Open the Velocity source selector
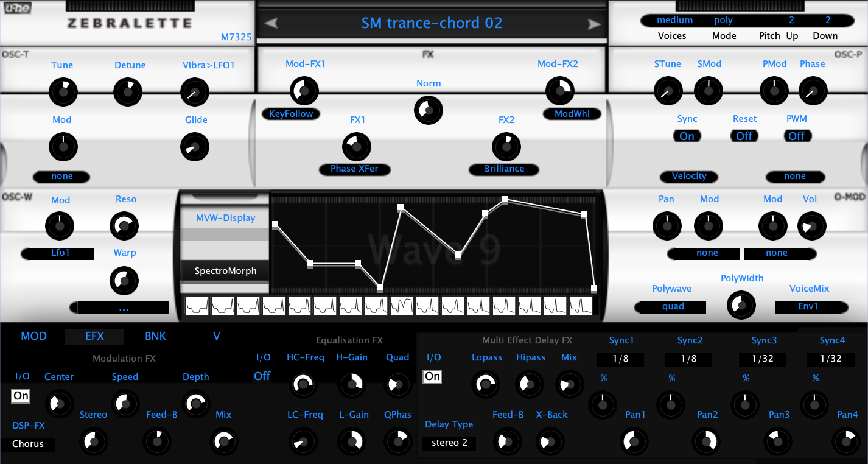Viewport: 868px width, 464px height. (689, 177)
